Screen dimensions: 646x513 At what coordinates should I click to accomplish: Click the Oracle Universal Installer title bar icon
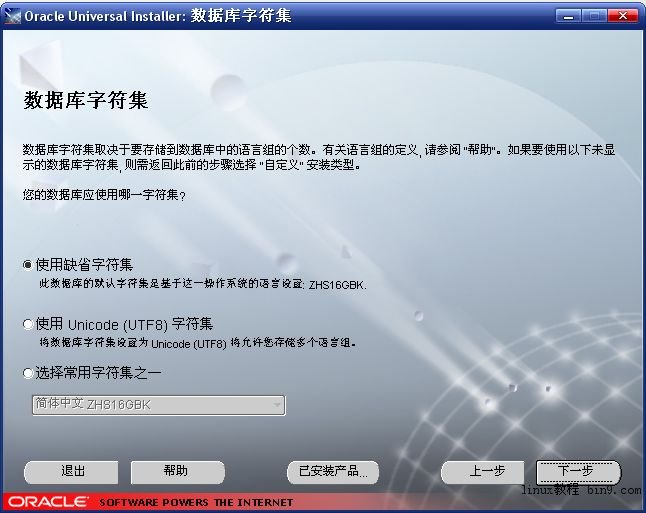12,16
